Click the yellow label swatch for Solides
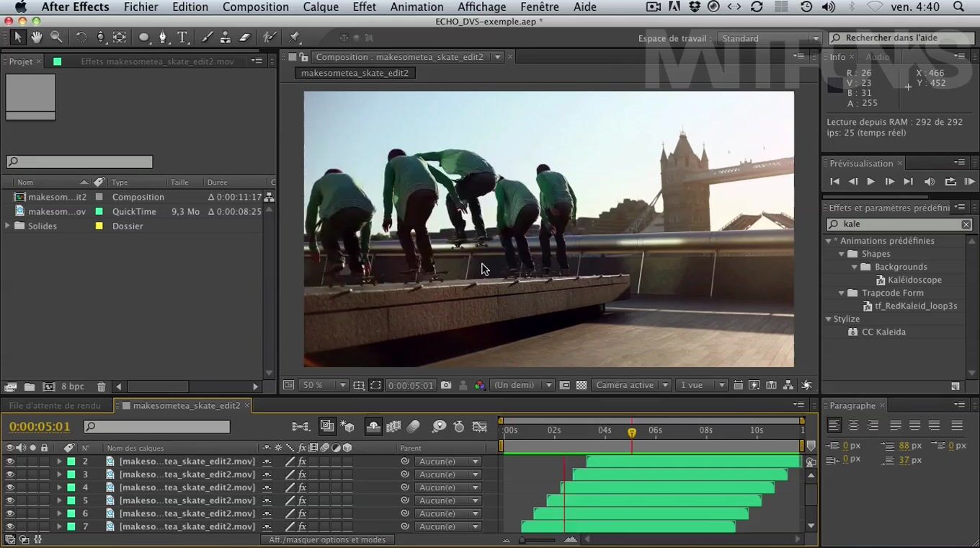This screenshot has width=980, height=548. coord(99,226)
